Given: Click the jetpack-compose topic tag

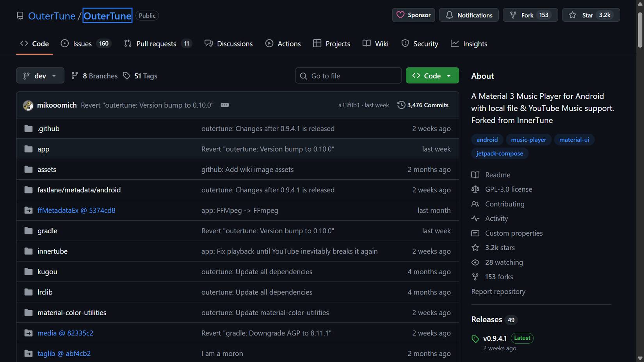Looking at the screenshot, I should click(500, 153).
